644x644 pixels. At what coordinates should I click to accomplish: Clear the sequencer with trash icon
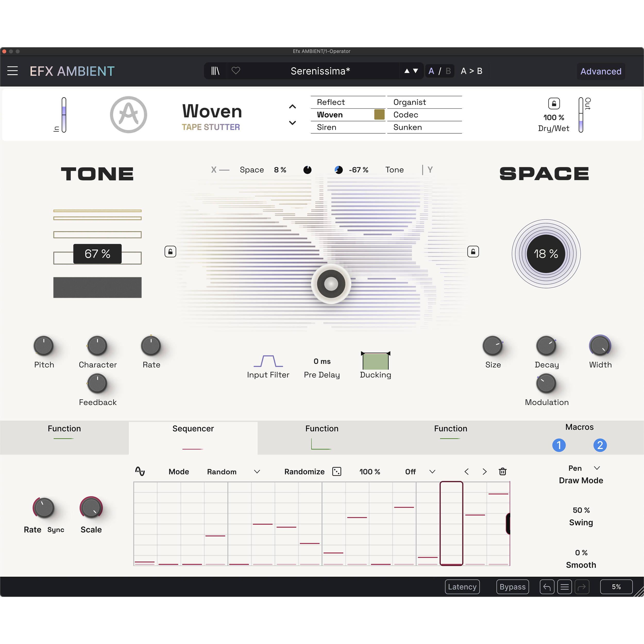(x=502, y=472)
